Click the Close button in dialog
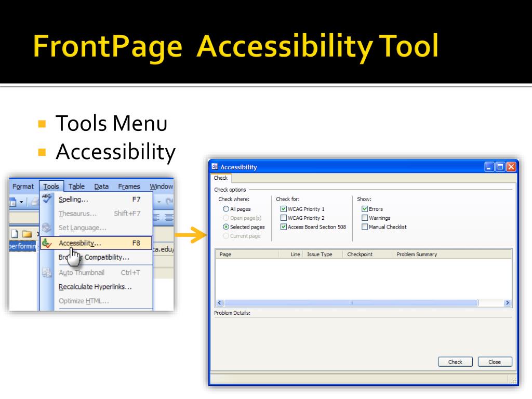Viewport: 532px width, 399px height. coord(495,362)
